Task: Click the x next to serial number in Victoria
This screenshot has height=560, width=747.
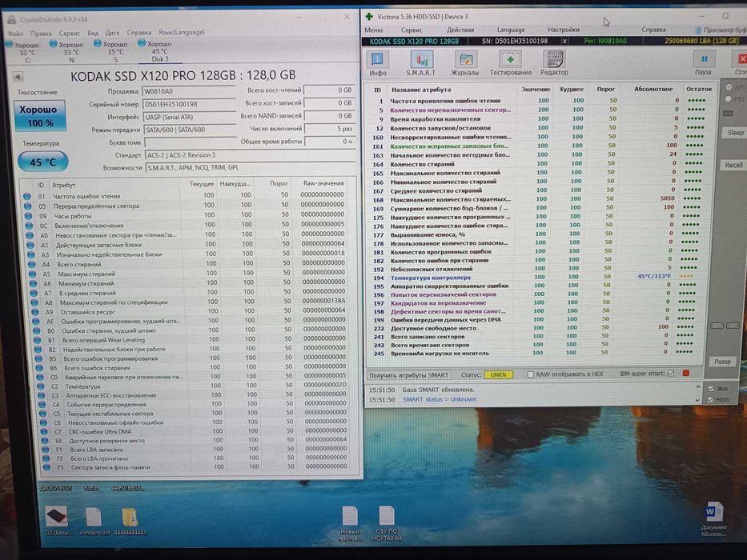Action: tap(564, 42)
